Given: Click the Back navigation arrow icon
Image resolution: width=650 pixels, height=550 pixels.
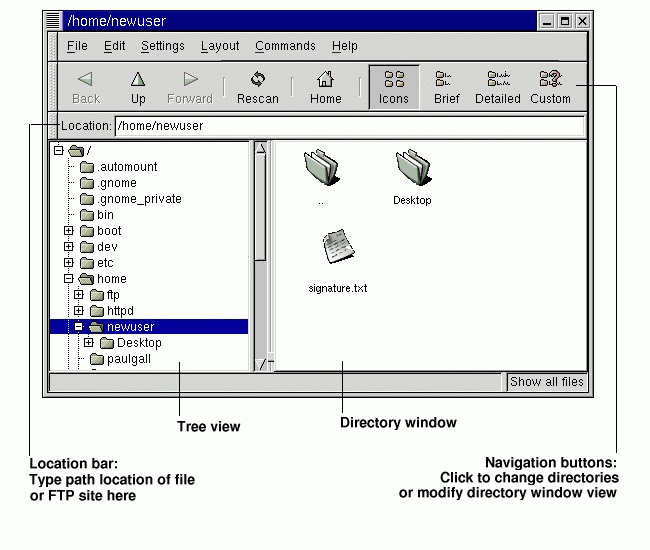Looking at the screenshot, I should coord(86,80).
